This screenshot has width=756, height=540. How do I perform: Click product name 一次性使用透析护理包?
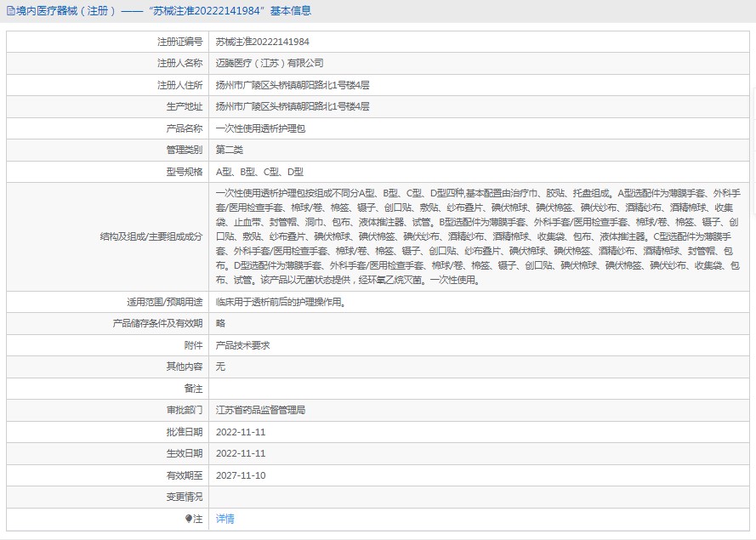[260, 128]
